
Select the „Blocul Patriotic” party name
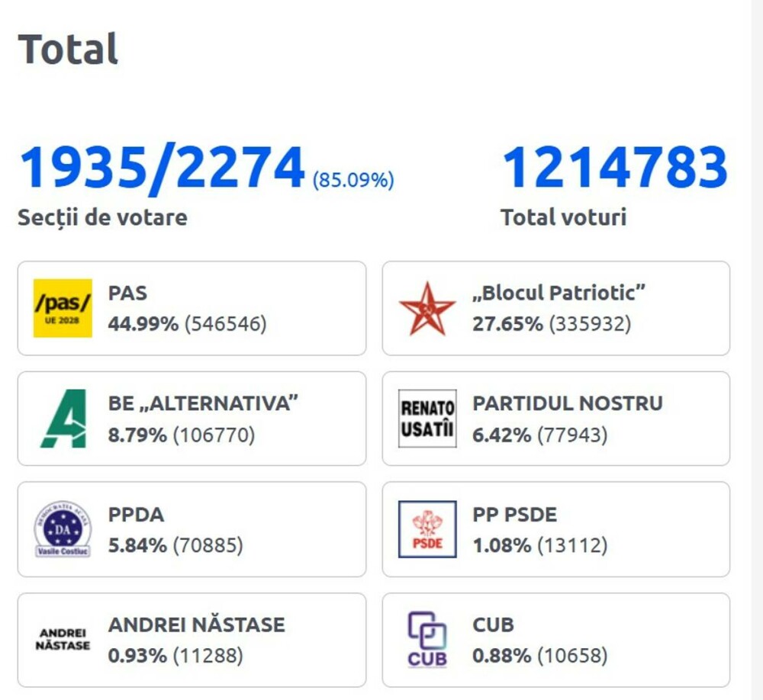[x=560, y=293]
